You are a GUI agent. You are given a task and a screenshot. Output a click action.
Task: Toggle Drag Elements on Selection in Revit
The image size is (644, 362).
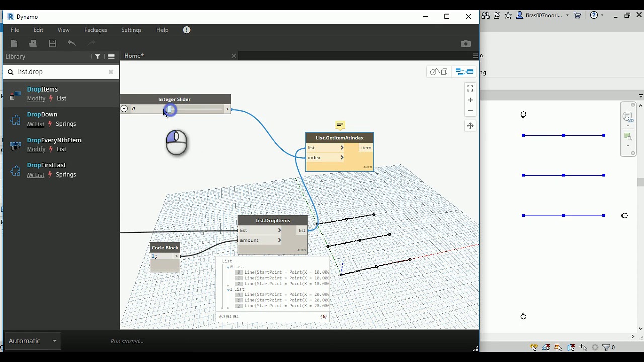pos(583,347)
